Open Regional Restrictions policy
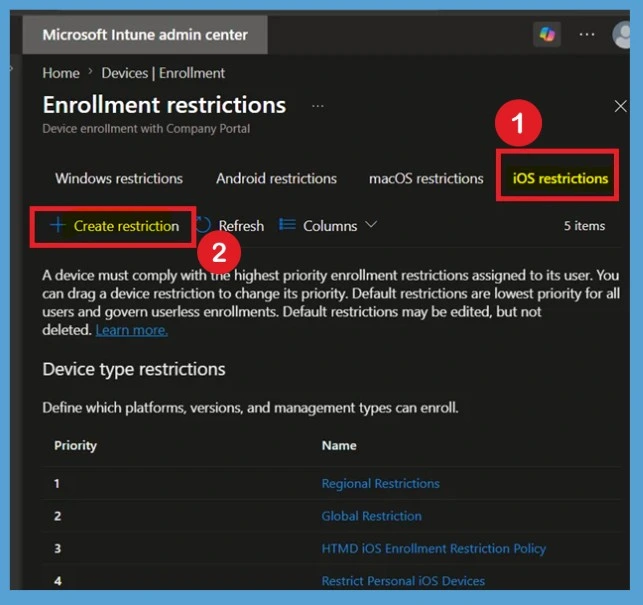Viewport: 643px width, 605px height. [x=381, y=484]
